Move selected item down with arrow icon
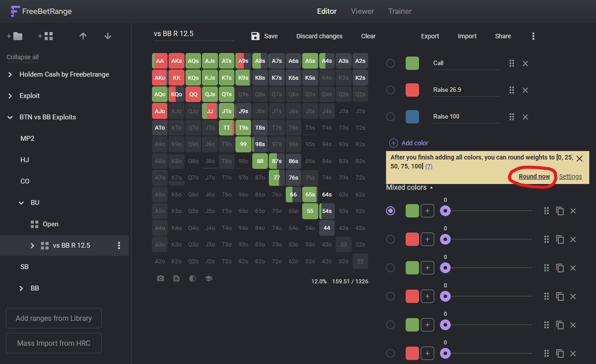This screenshot has width=596, height=364. 107,36
